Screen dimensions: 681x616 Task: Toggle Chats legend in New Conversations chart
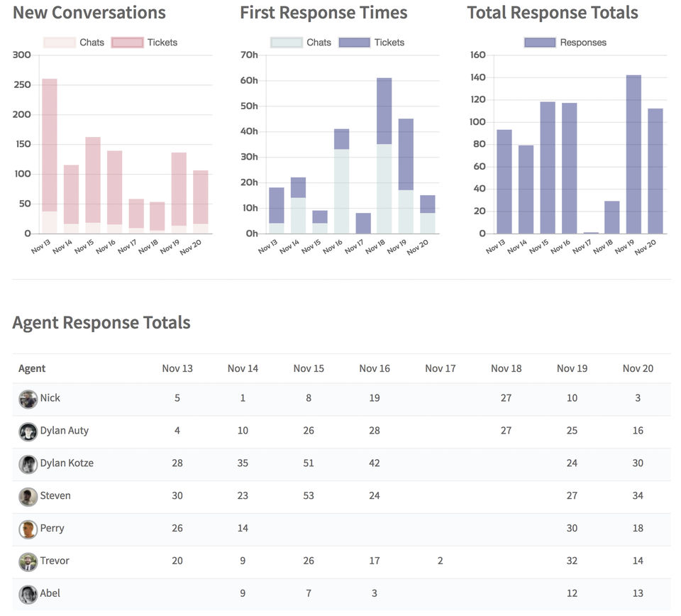point(74,43)
